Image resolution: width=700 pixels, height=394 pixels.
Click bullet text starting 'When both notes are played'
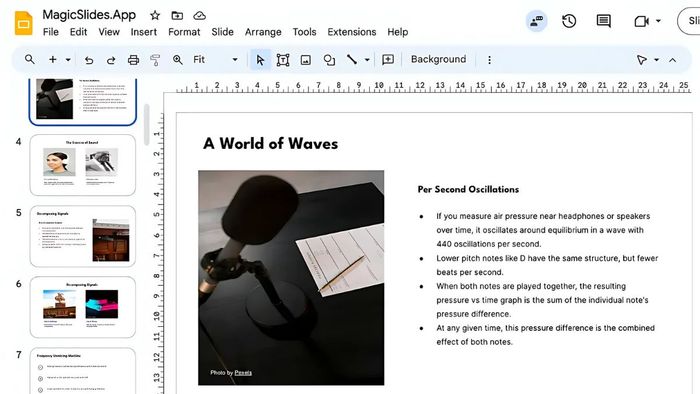point(542,300)
